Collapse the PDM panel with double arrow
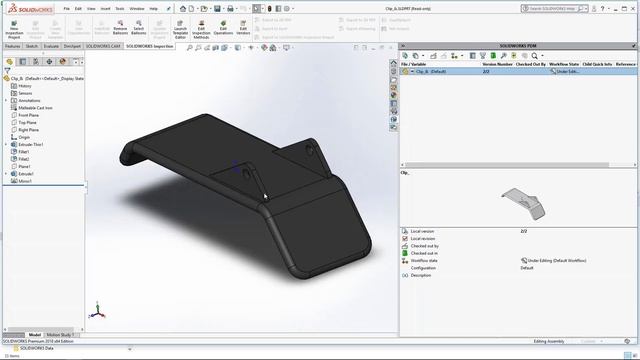 pos(403,46)
